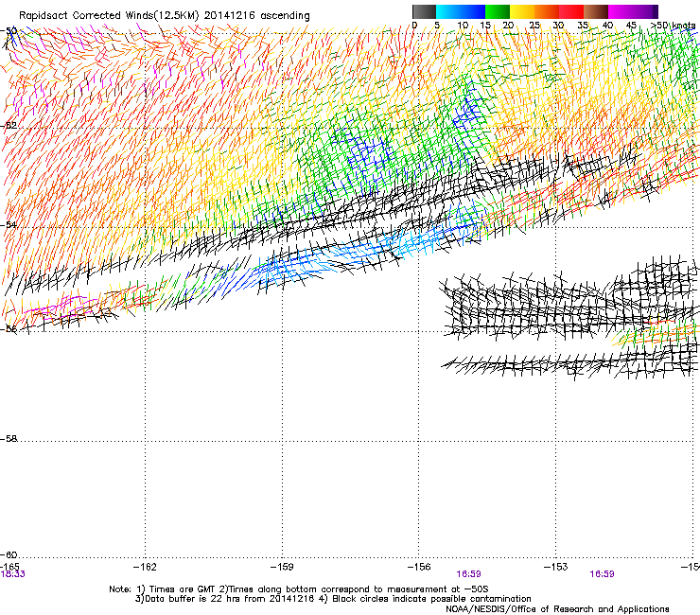Pick the yellow 20-25 knots color segment
Image resolution: width=700 pixels, height=615 pixels.
coord(522,11)
